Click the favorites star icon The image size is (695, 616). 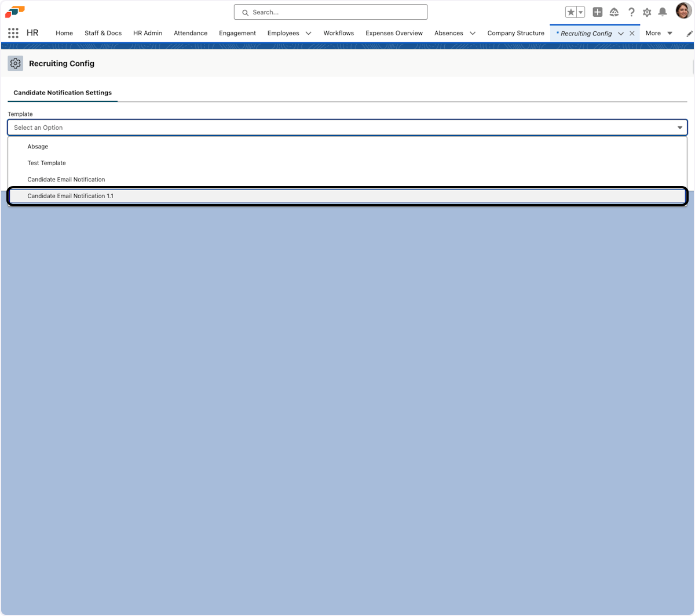pos(571,12)
